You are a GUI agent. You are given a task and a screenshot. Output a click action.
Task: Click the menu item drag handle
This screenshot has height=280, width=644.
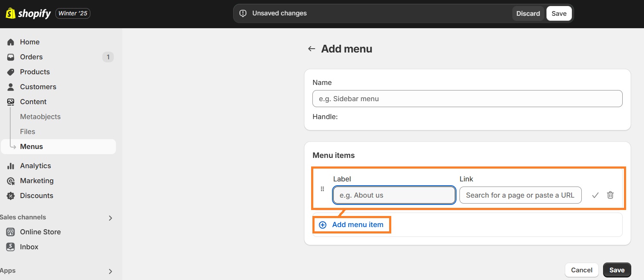322,189
